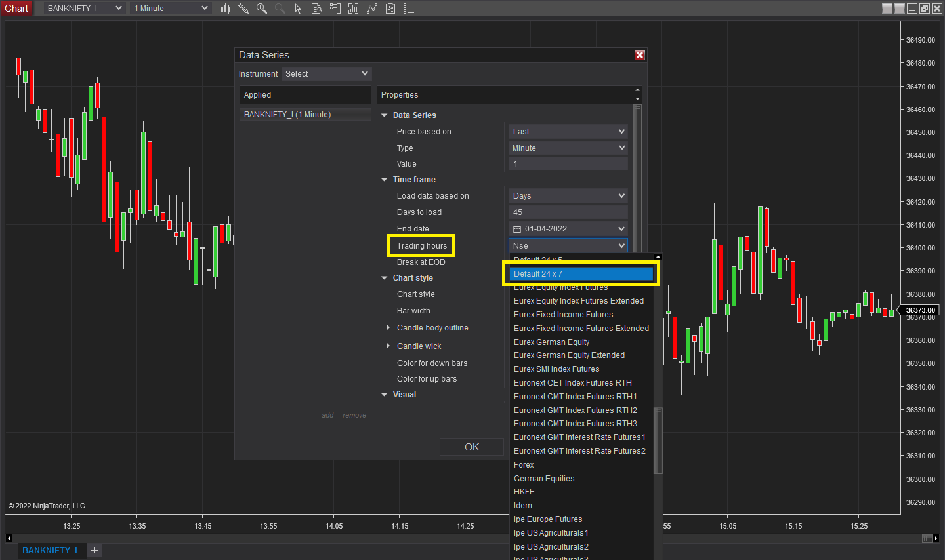Open the Price based on Last dropdown
Viewport: 945px width, 560px height.
pyautogui.click(x=568, y=132)
